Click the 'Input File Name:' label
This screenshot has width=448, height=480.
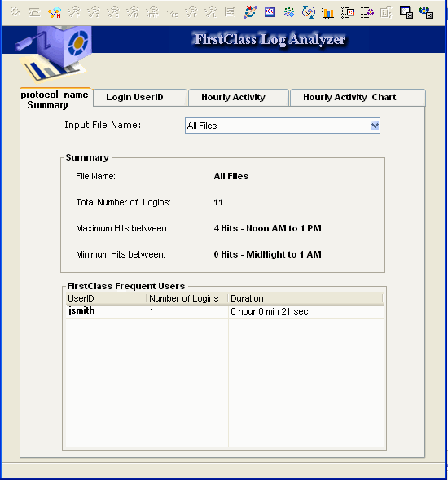pos(103,125)
